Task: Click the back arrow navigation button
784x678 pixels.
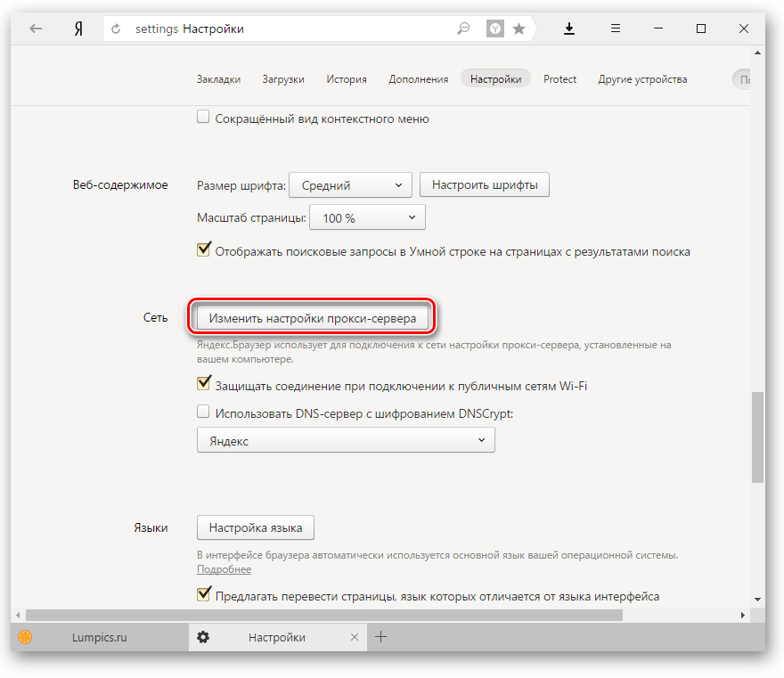Action: tap(36, 29)
